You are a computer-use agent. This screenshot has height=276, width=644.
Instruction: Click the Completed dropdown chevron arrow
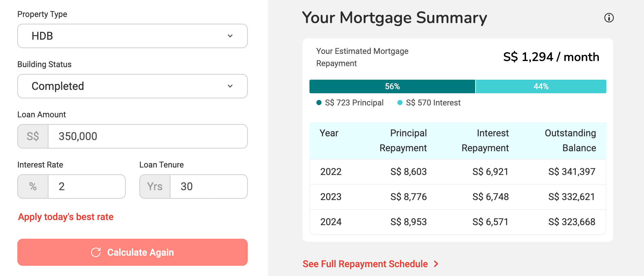tap(230, 86)
